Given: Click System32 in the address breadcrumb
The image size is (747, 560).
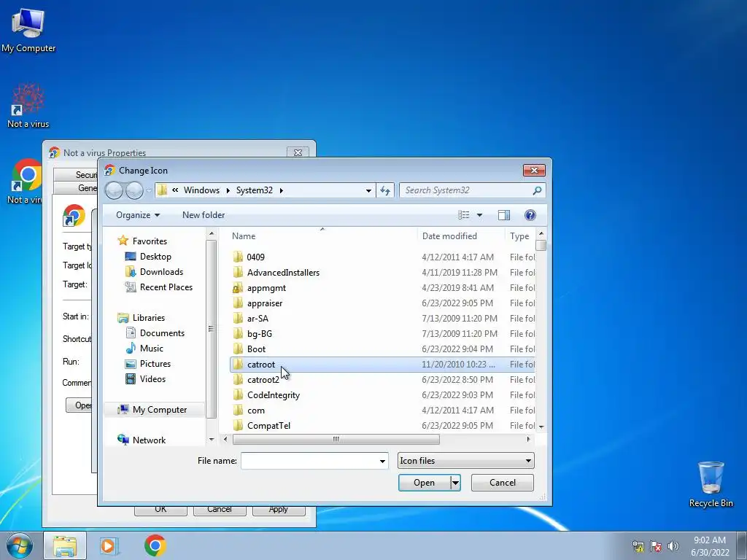Looking at the screenshot, I should click(255, 190).
